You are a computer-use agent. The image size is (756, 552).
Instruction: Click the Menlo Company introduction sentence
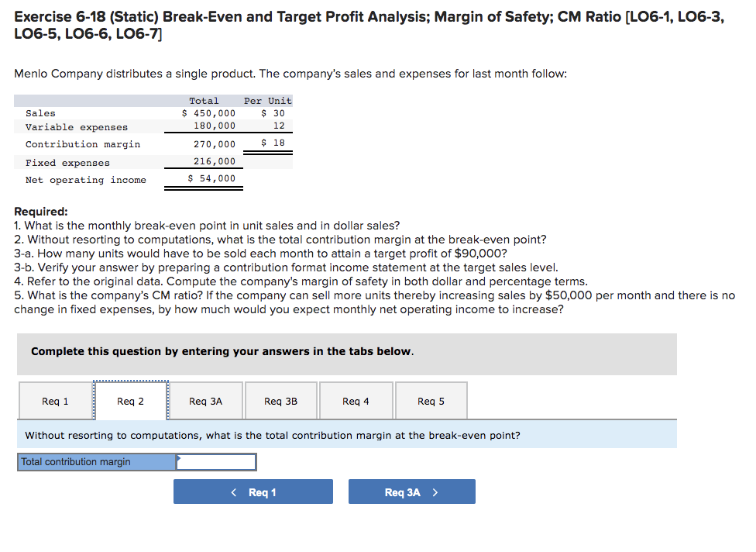click(x=290, y=74)
